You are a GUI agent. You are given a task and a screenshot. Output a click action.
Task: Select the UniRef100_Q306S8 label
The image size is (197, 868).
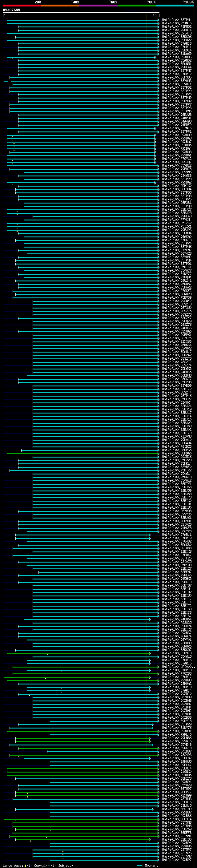tap(176, 176)
